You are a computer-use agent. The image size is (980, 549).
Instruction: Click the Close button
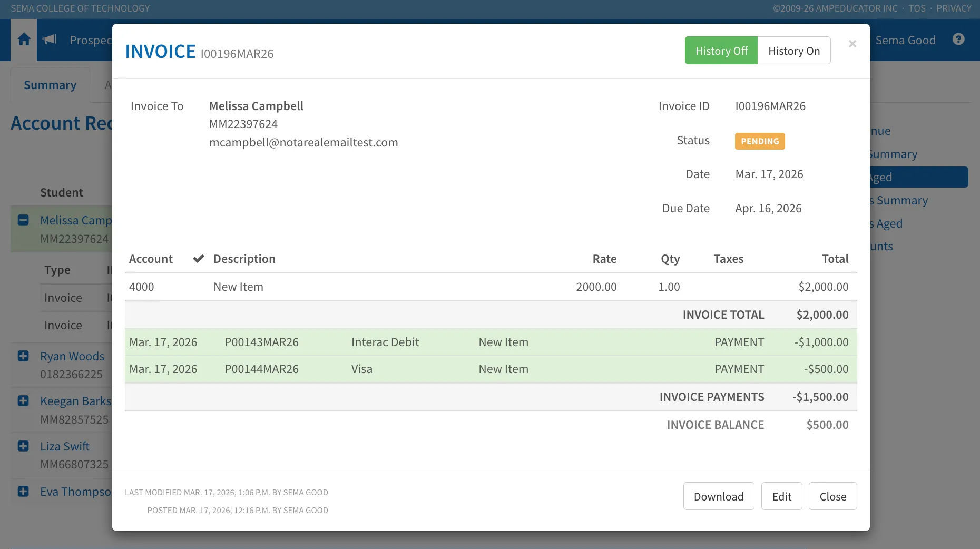833,496
